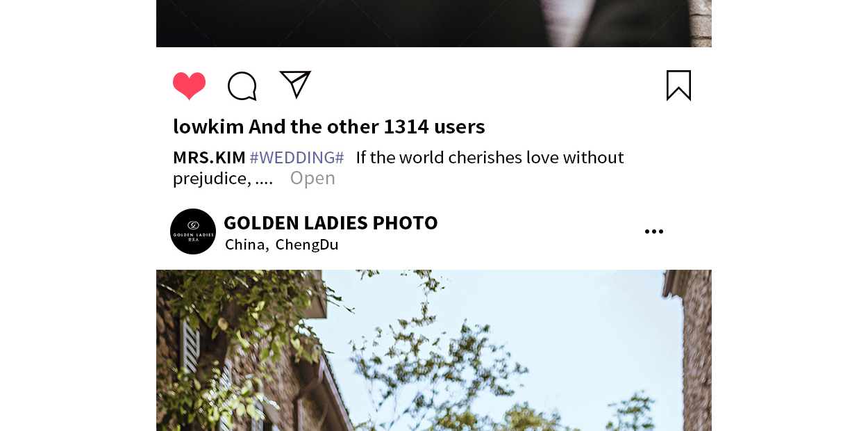Open the three-dot more options menu

tap(653, 231)
